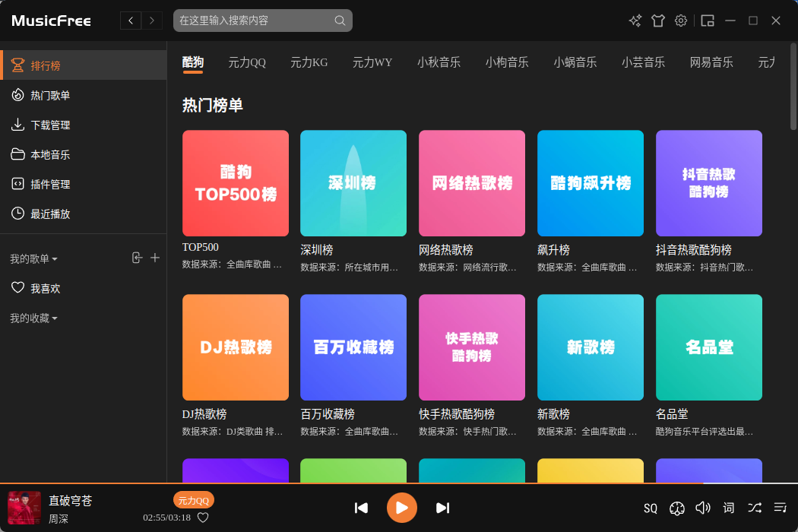Open the 我喜欢 playlist
798x532 pixels.
coord(84,289)
